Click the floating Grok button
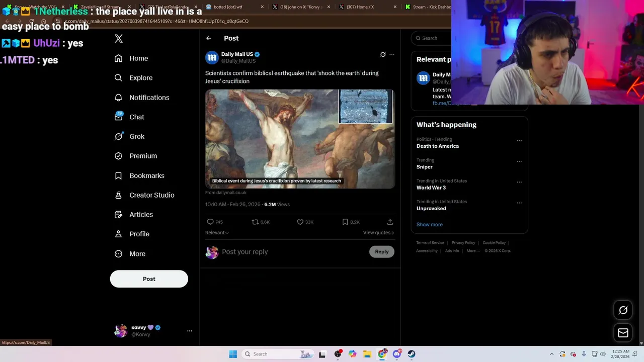The width and height of the screenshot is (644, 362). pyautogui.click(x=623, y=310)
